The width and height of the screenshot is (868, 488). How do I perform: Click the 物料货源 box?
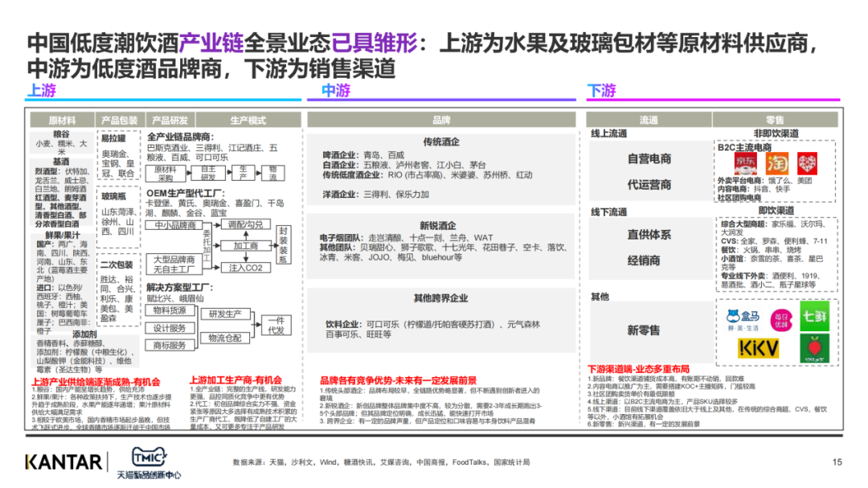pos(170,311)
